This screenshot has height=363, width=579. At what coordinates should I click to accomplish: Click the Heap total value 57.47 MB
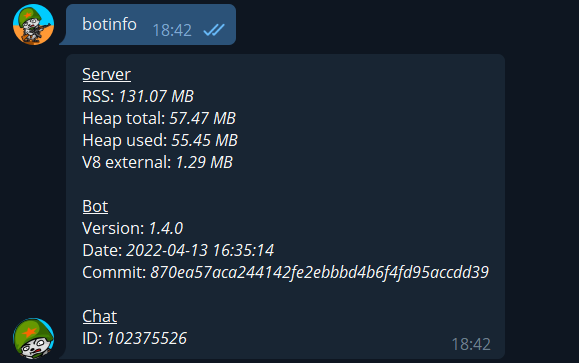202,119
